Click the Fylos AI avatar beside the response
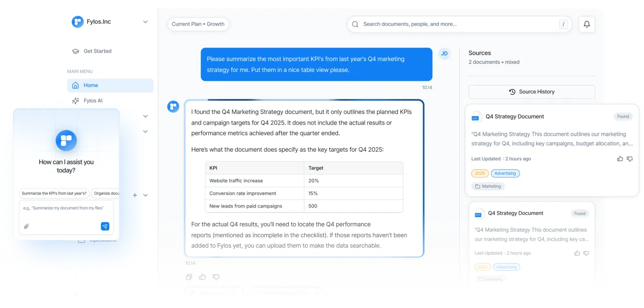Screen dimensions: 644x308 click(x=173, y=106)
